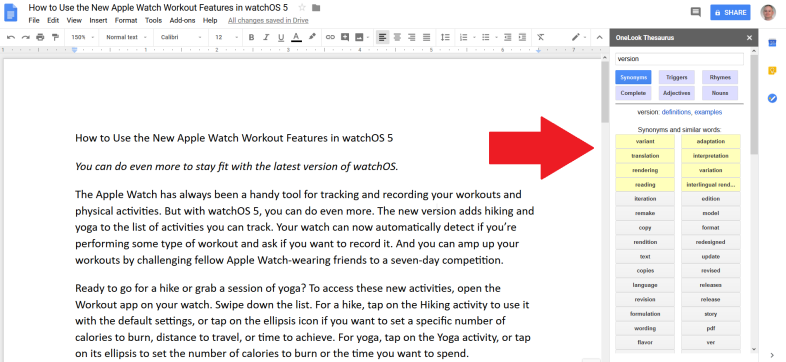
Task: Open Google Keep in side panel
Action: 772,71
